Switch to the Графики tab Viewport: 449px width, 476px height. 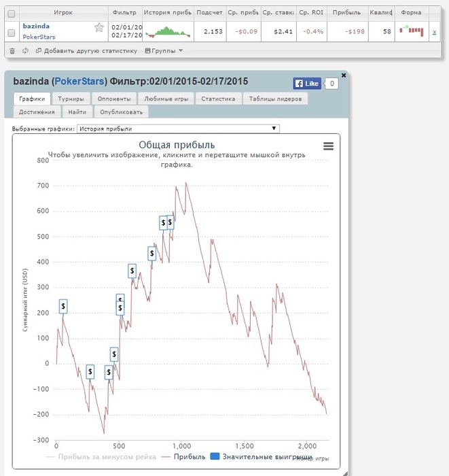pyautogui.click(x=32, y=99)
